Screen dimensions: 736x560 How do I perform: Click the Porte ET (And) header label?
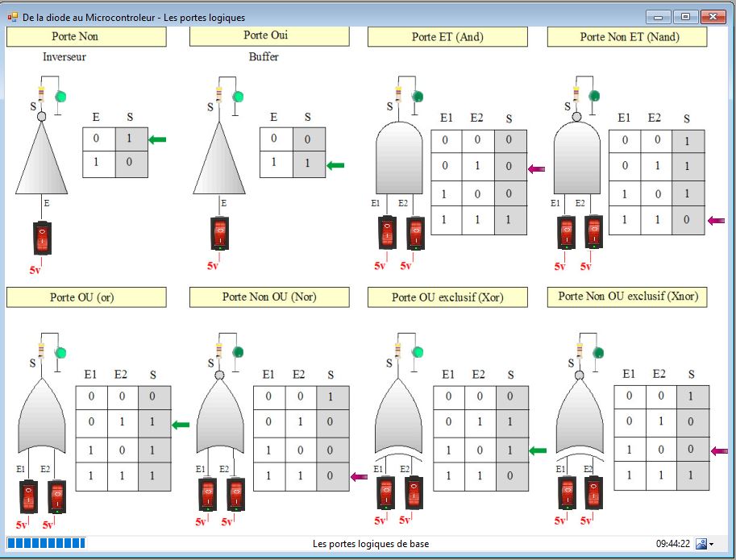tap(447, 37)
